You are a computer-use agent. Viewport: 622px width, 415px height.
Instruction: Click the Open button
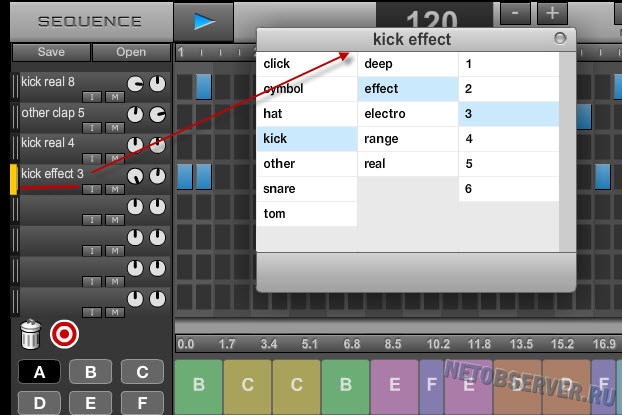tap(131, 52)
